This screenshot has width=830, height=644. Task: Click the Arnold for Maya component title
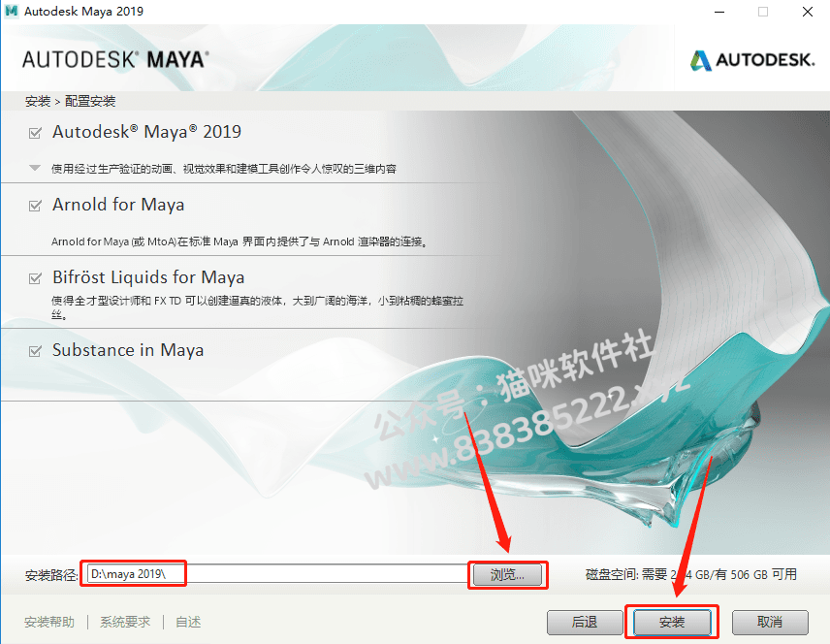tap(118, 205)
